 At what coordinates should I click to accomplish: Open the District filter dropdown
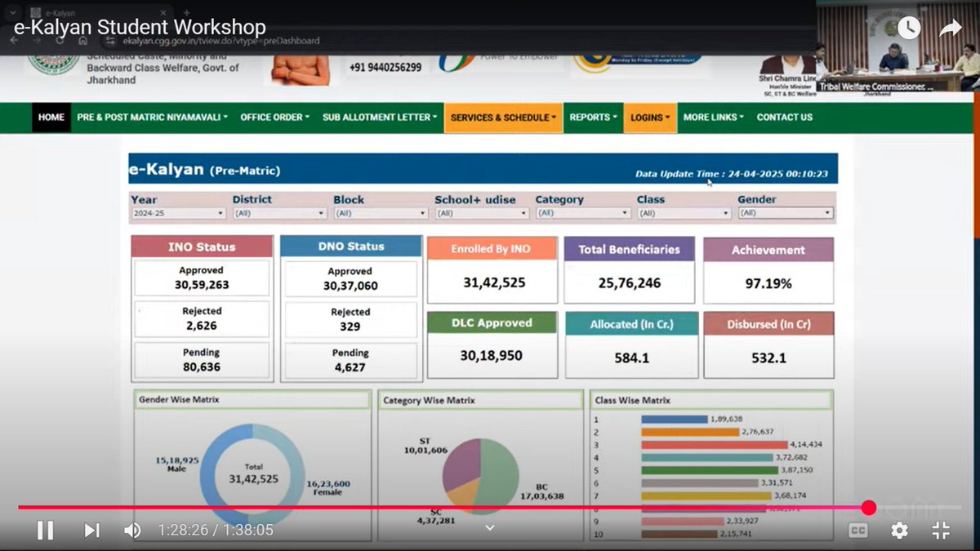[279, 213]
